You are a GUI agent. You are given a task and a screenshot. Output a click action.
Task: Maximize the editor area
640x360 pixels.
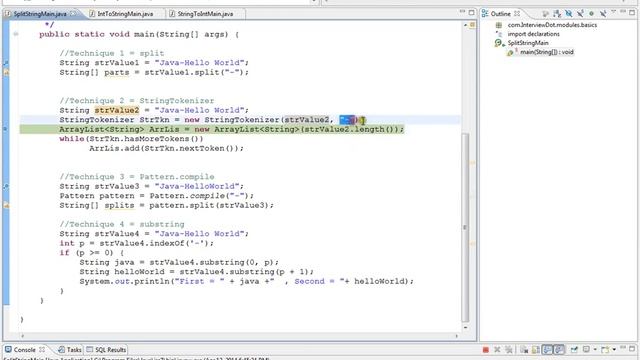[x=471, y=12]
